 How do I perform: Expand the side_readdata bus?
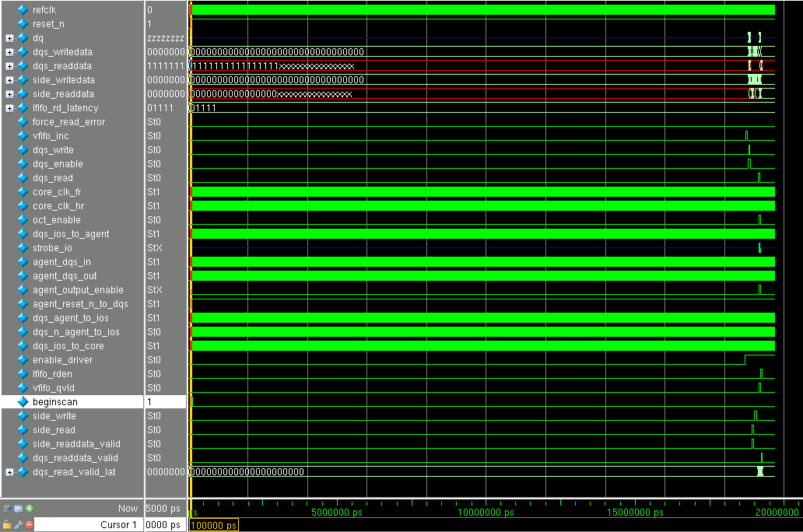[x=9, y=94]
